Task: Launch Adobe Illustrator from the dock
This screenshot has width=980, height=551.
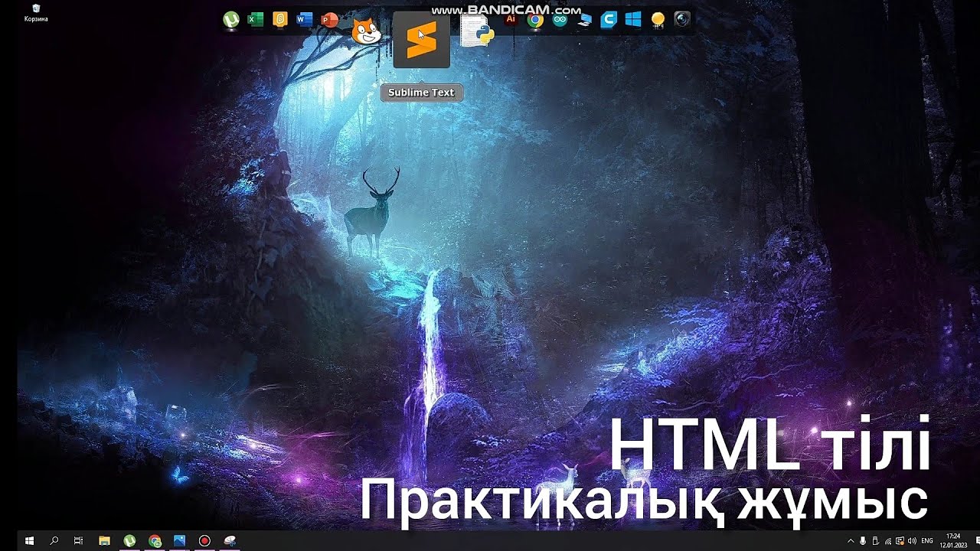Action: (x=511, y=18)
